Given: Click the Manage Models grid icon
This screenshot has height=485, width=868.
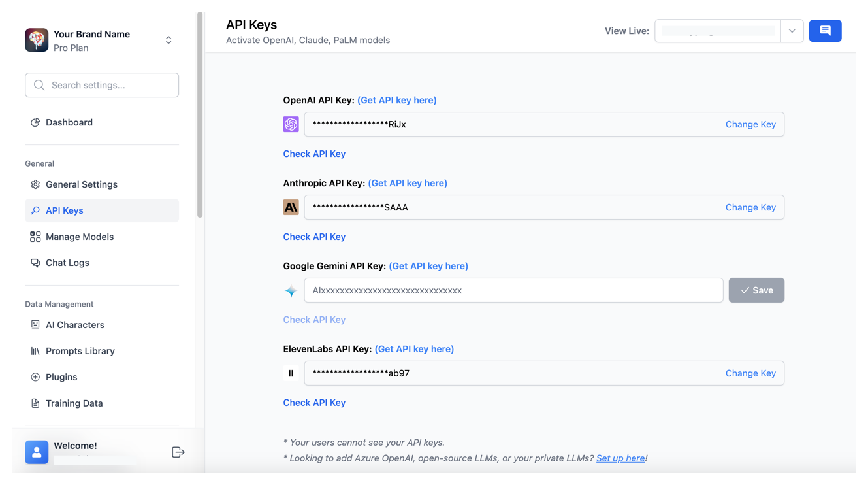Looking at the screenshot, I should pyautogui.click(x=35, y=237).
